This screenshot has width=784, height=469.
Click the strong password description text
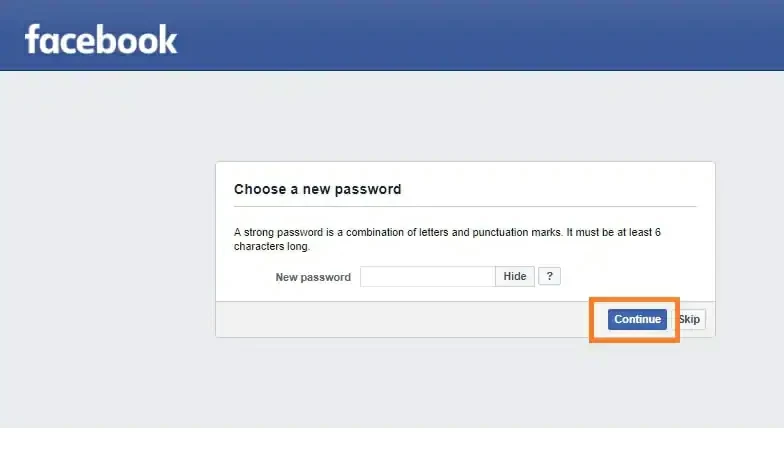click(447, 239)
